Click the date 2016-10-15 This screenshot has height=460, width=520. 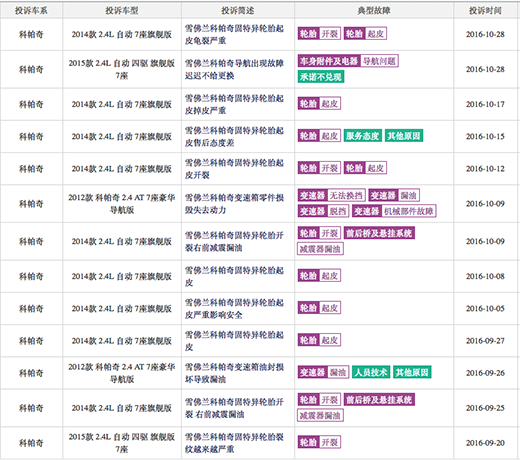click(x=485, y=137)
